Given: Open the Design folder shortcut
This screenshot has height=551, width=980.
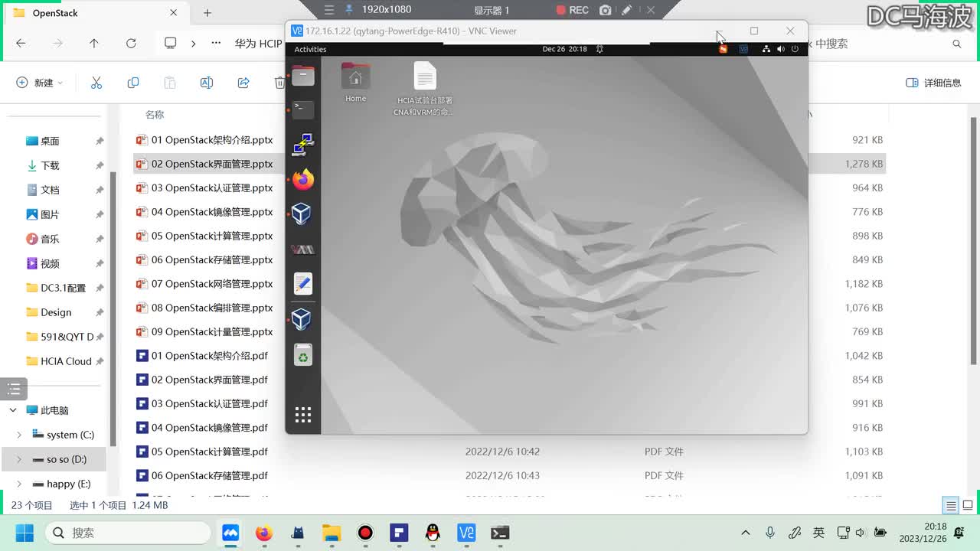Looking at the screenshot, I should coord(56,312).
